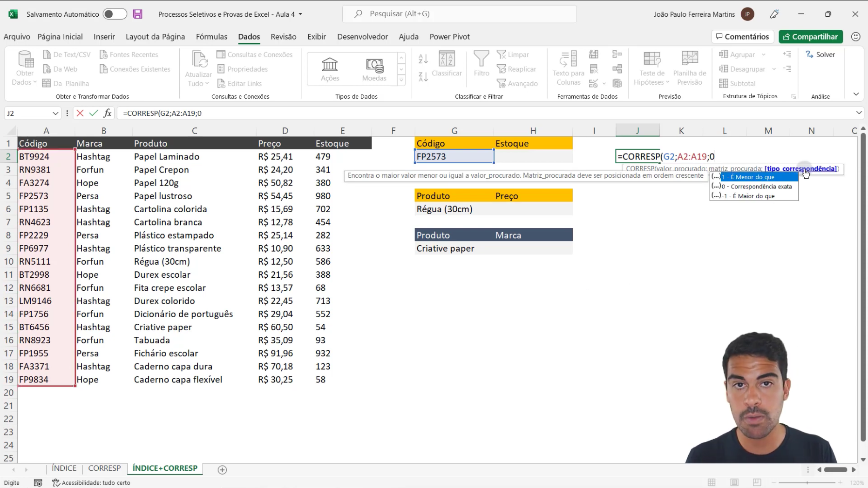The height and width of the screenshot is (488, 868).
Task: Open the Avançado filter dialog
Action: click(517, 83)
